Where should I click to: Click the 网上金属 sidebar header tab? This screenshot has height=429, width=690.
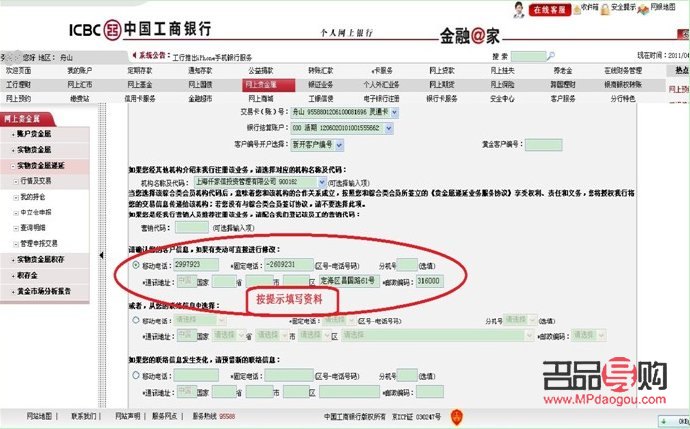(x=26, y=119)
